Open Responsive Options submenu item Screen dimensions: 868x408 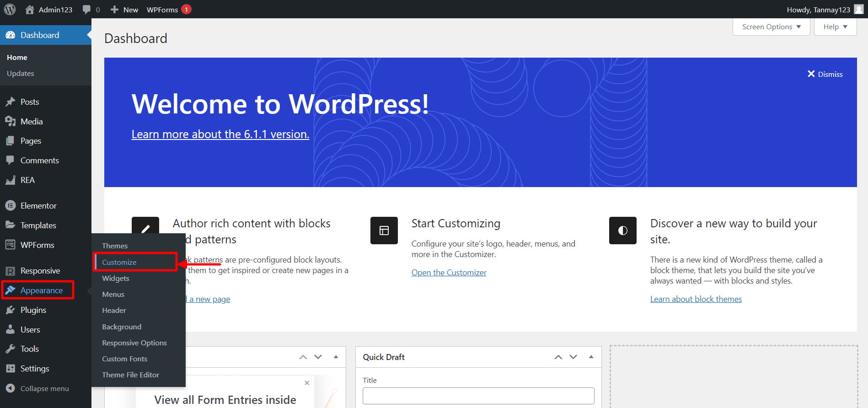click(x=134, y=343)
